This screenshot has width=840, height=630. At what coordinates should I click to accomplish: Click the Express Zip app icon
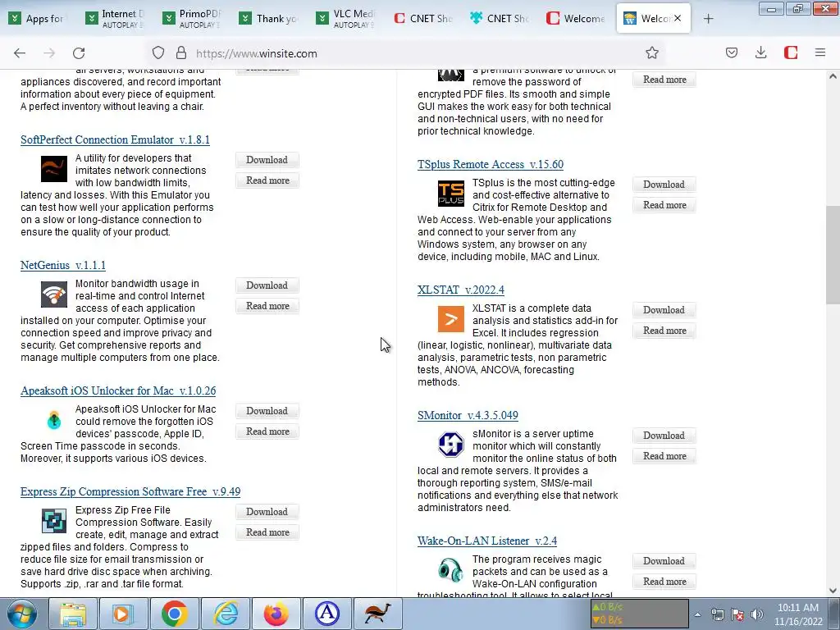pos(54,521)
